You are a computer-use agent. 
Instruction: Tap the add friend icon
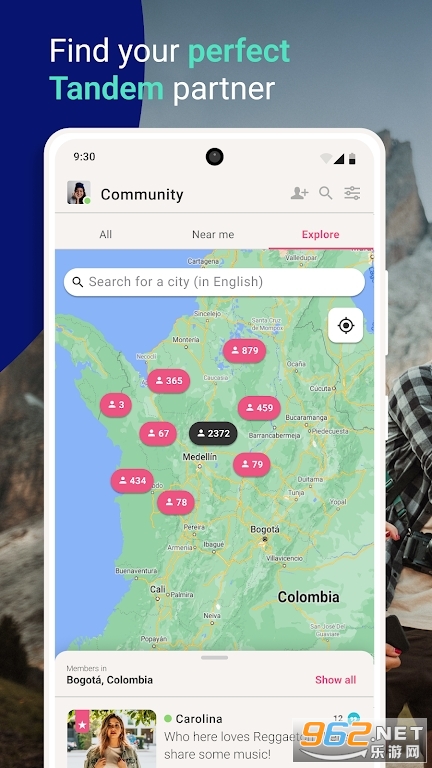coord(299,193)
